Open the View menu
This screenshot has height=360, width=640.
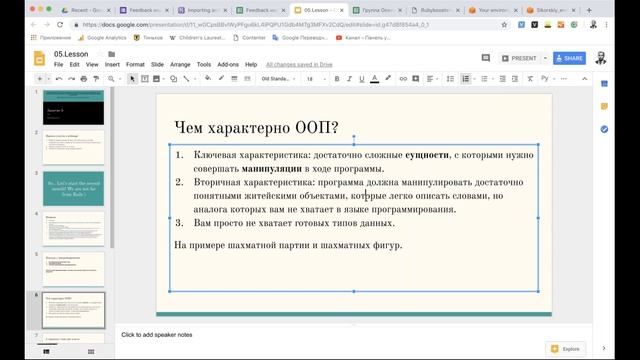(x=92, y=64)
